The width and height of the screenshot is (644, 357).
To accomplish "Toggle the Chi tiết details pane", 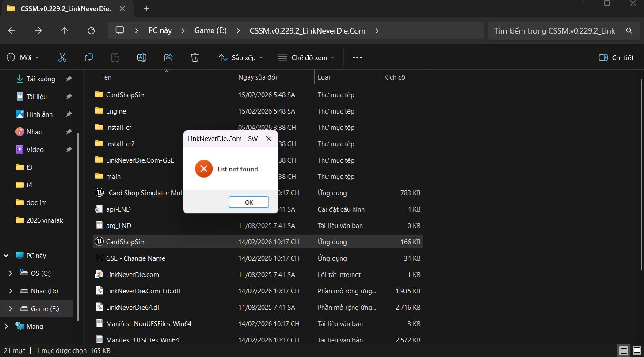I will [616, 57].
